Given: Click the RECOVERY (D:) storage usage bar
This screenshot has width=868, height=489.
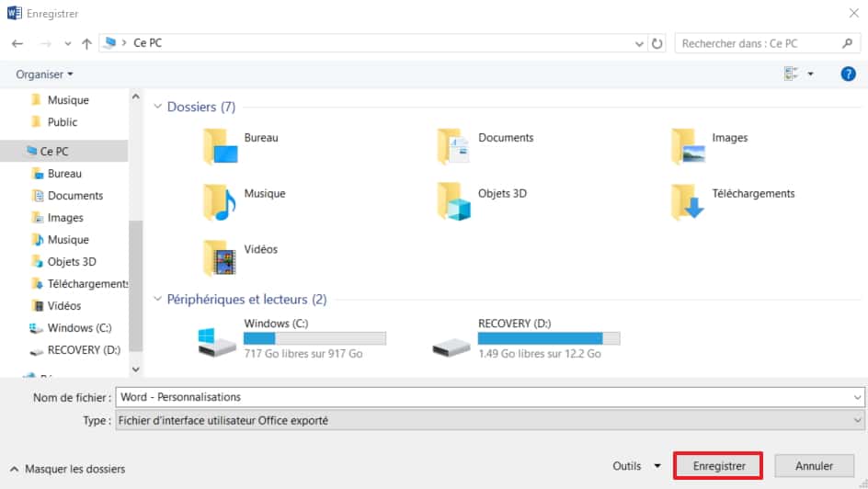Looking at the screenshot, I should pyautogui.click(x=549, y=338).
